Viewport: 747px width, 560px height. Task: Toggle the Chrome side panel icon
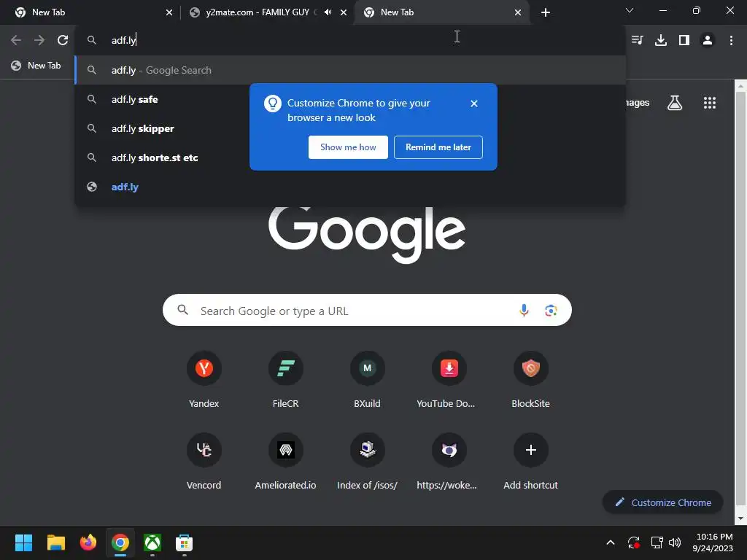coord(684,40)
